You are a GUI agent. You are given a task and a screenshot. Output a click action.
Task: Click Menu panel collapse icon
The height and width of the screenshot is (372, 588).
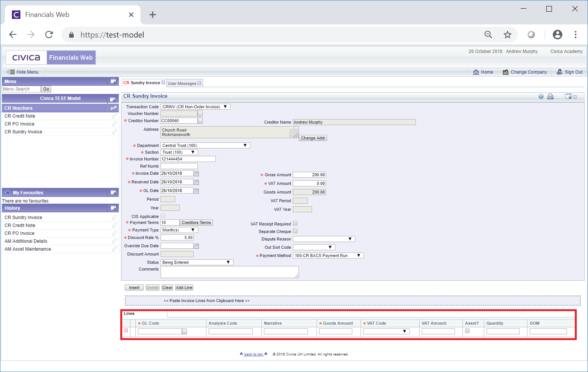tap(113, 81)
